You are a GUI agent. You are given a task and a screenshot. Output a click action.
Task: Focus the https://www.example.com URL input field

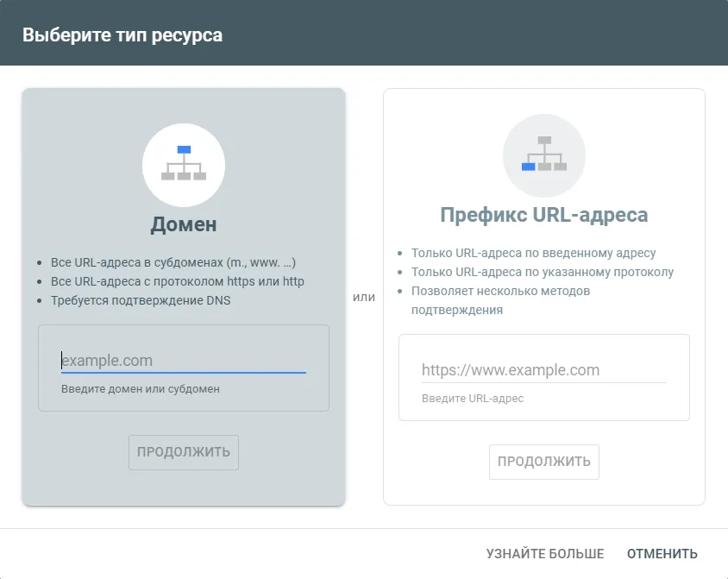(x=543, y=370)
